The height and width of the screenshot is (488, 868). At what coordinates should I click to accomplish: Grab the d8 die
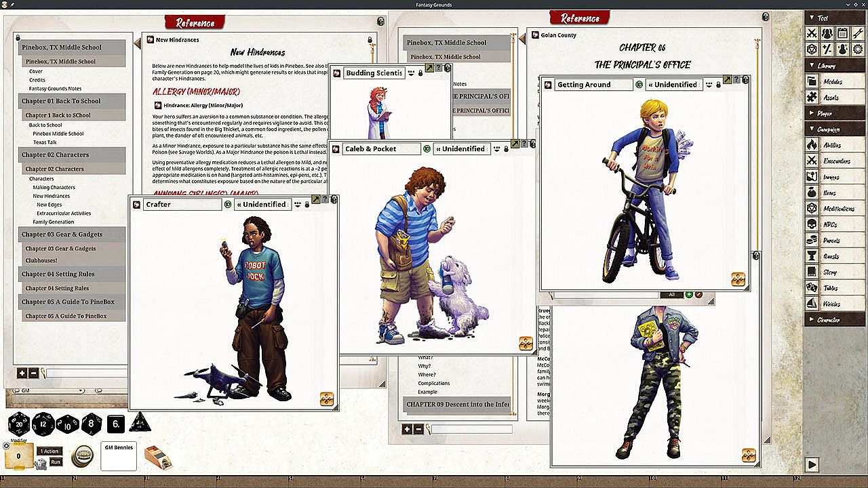tap(92, 424)
